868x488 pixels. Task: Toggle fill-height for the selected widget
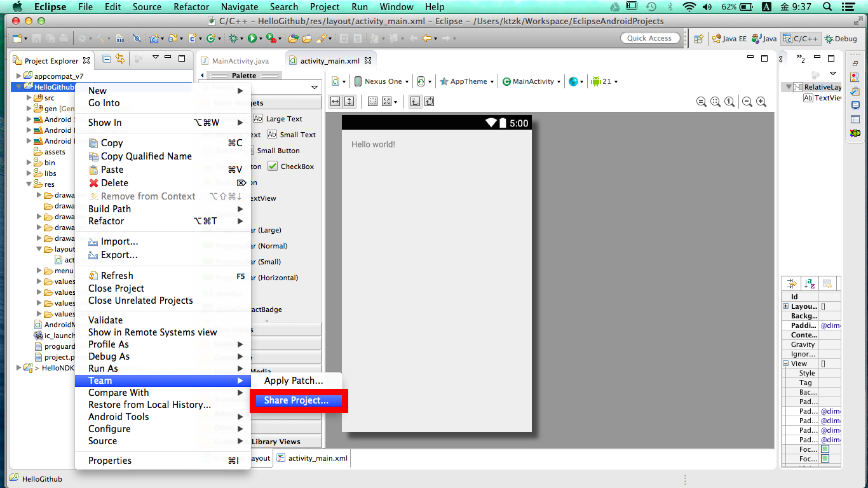tap(349, 101)
